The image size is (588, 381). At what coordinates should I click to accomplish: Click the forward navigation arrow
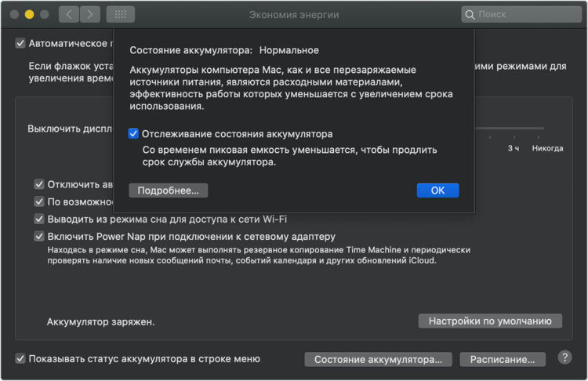click(x=90, y=15)
